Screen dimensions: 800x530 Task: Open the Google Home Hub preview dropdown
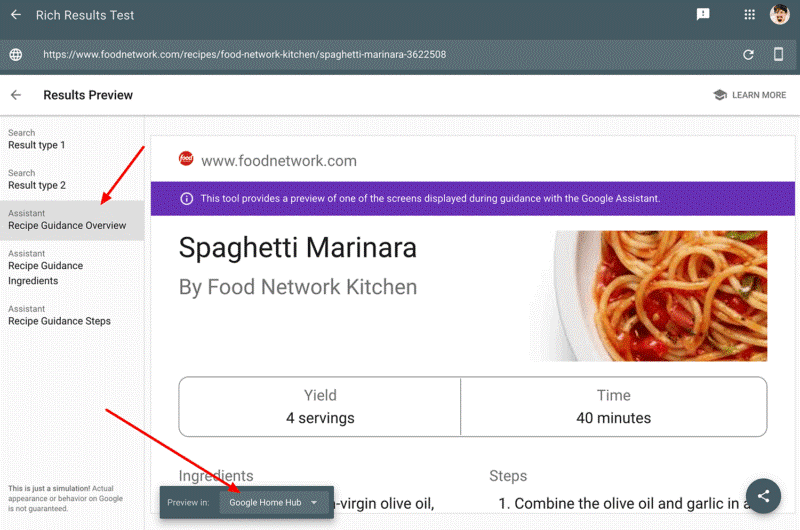point(273,502)
